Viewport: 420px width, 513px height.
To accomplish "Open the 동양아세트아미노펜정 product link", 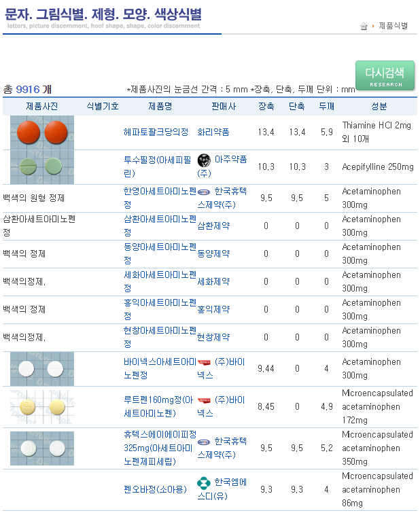I will click(x=160, y=253).
